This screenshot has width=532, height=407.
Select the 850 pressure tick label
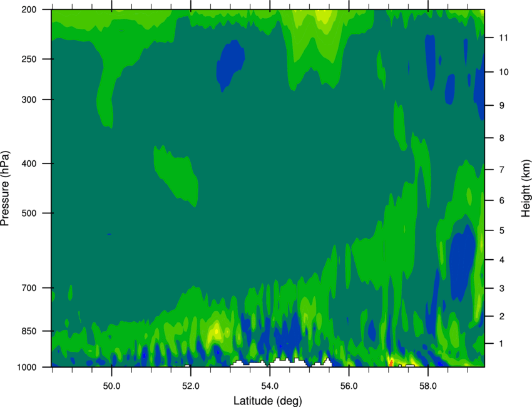coord(29,331)
